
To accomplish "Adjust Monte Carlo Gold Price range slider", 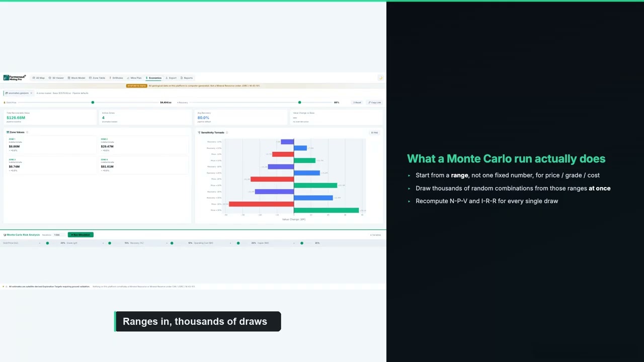I will (x=48, y=243).
